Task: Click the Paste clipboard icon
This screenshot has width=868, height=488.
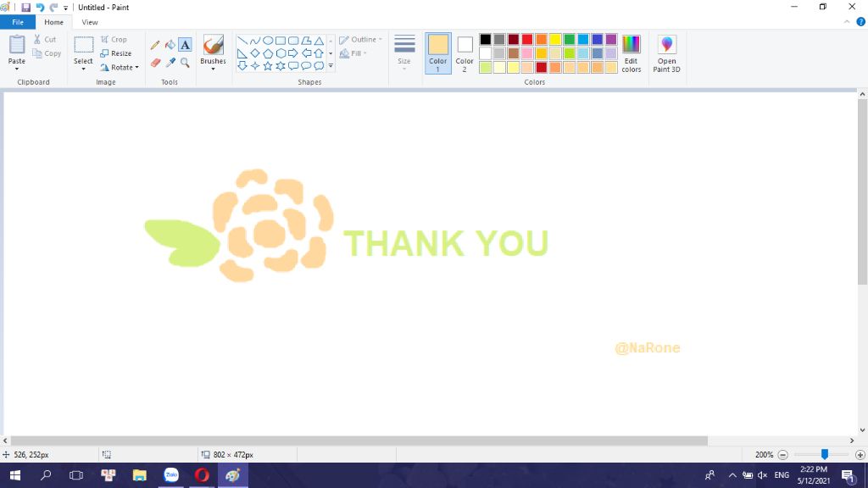Action: click(x=17, y=45)
